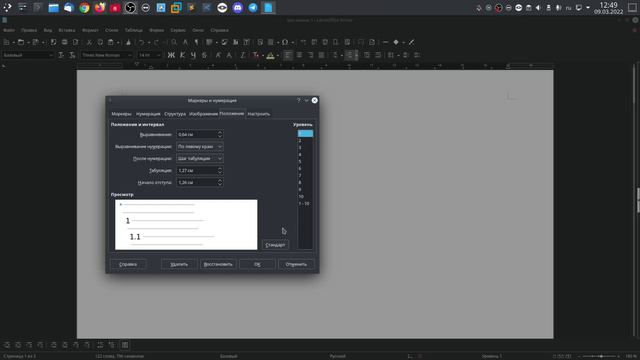Open Firefox from the taskbar
Screen dimensions: 640x360
click(x=100, y=8)
